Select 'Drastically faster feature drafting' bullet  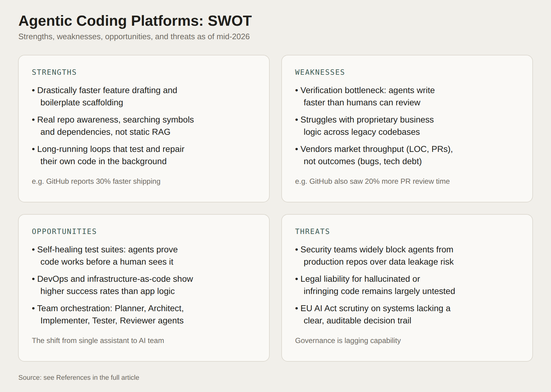click(104, 96)
